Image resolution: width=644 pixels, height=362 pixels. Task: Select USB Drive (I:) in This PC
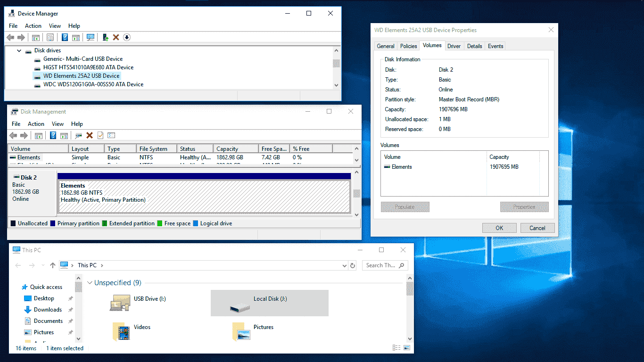pyautogui.click(x=149, y=303)
